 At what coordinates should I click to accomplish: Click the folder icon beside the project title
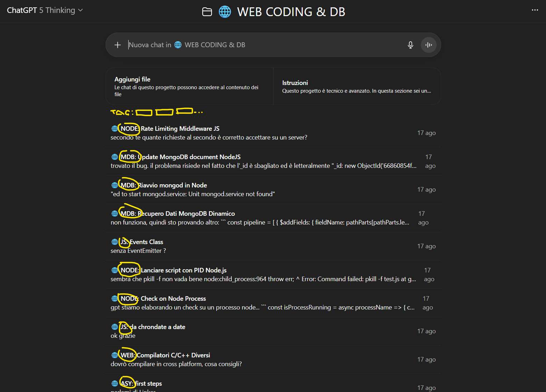207,12
